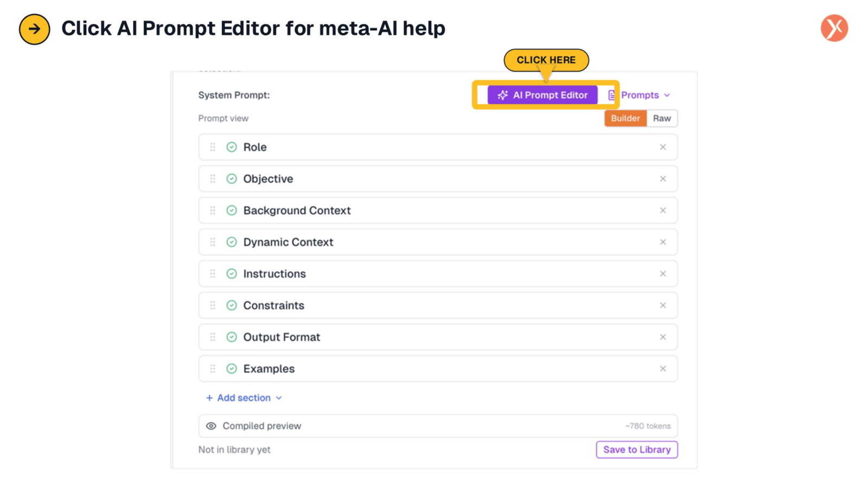The width and height of the screenshot is (868, 488).
Task: Expand the Examples section
Action: click(x=438, y=369)
